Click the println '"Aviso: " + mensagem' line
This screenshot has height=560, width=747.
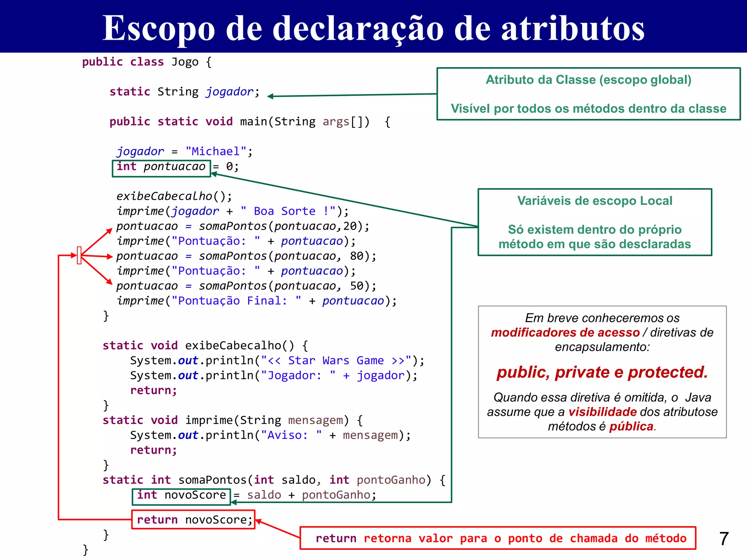pos(270,435)
